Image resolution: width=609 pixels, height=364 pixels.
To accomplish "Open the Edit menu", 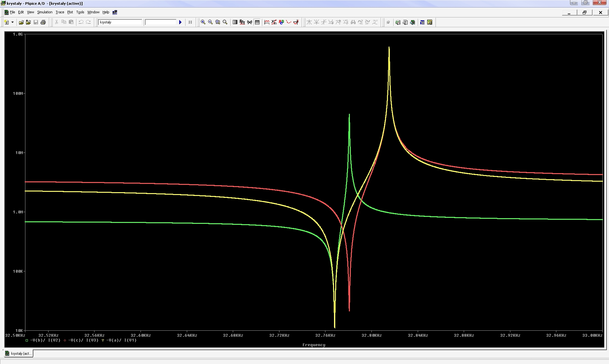I will 21,12.
